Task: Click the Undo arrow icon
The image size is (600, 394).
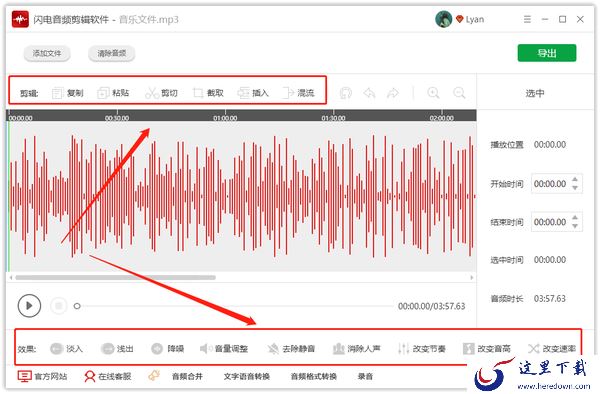Action: click(369, 93)
